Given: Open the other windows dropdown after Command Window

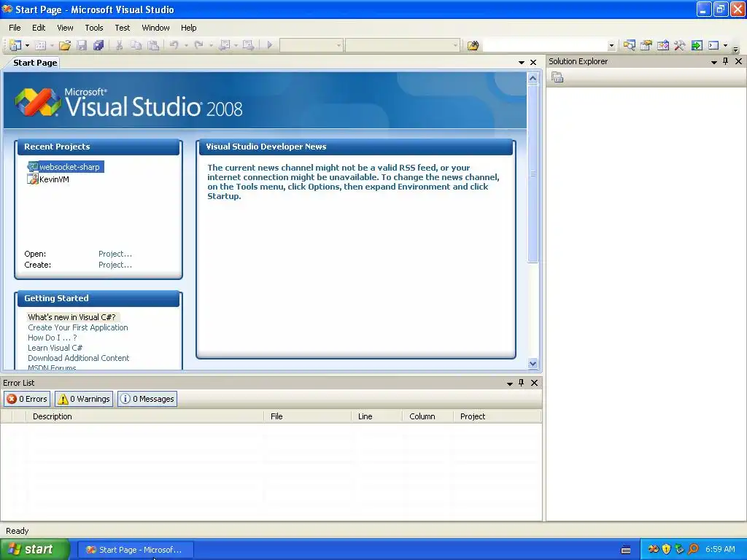Looking at the screenshot, I should coord(725,46).
